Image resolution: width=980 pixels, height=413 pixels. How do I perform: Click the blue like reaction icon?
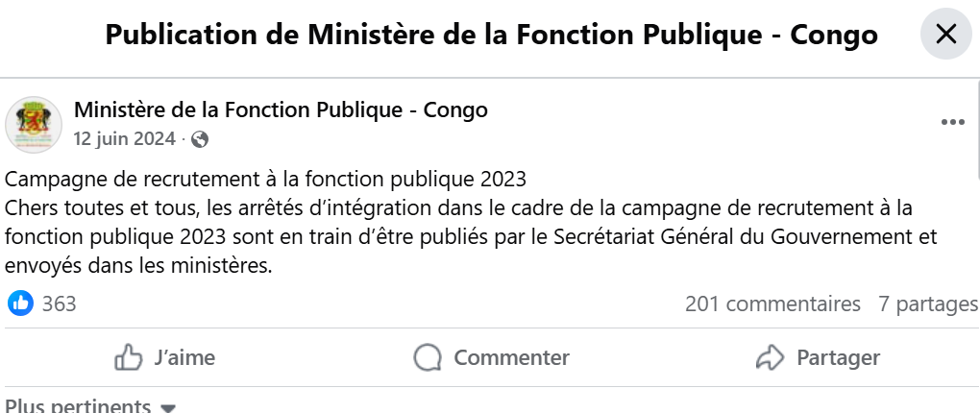pyautogui.click(x=20, y=304)
